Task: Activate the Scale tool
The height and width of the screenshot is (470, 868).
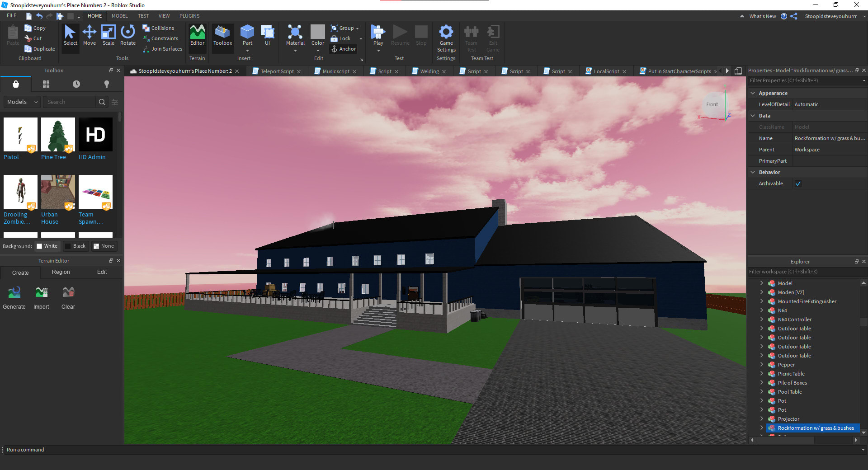Action: coord(108,35)
